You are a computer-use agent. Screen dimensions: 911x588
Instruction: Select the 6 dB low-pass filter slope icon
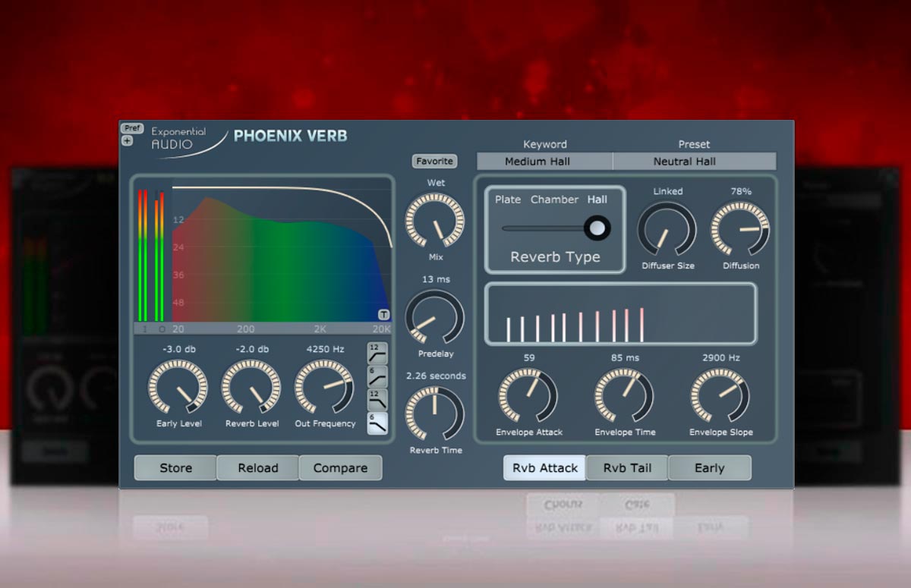pos(377,423)
